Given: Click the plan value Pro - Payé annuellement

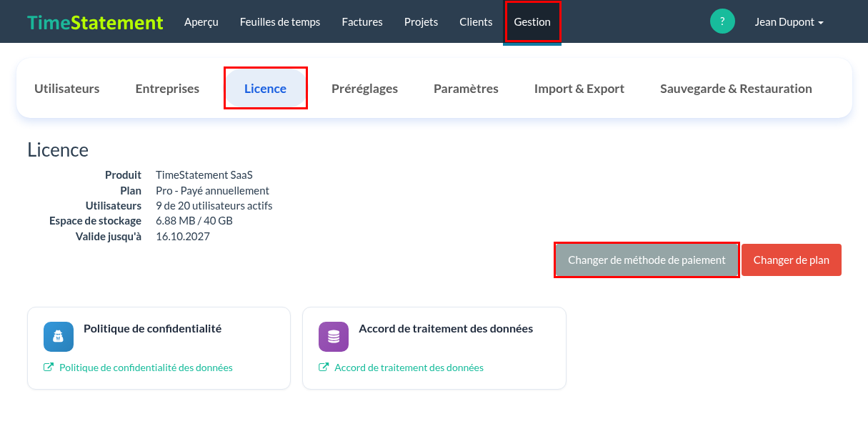Looking at the screenshot, I should click(212, 190).
